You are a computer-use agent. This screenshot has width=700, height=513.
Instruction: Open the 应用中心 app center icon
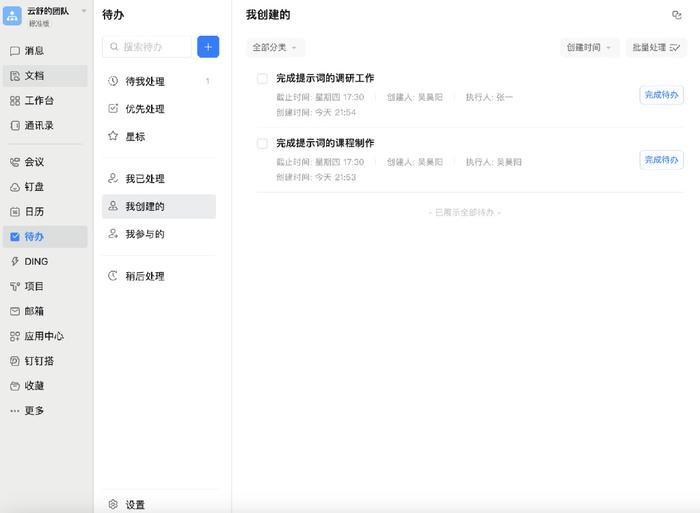[15, 336]
